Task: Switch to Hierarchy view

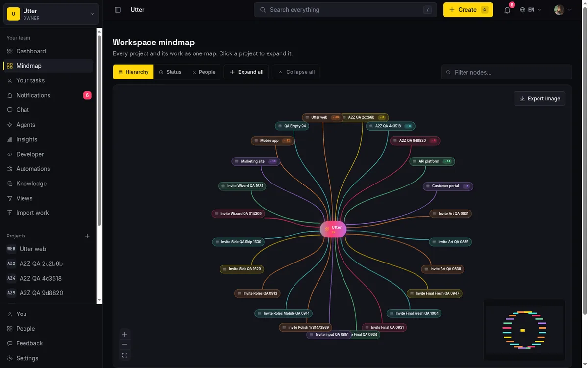Action: 133,72
